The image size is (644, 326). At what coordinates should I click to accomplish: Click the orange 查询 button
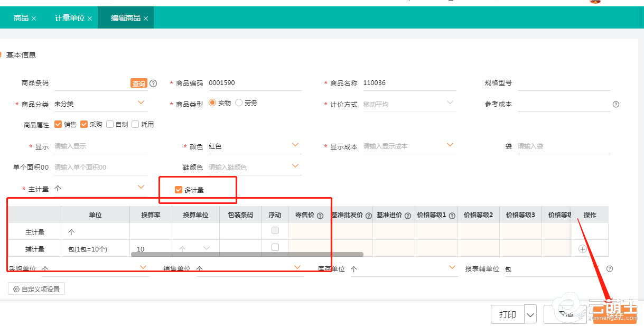[x=139, y=83]
